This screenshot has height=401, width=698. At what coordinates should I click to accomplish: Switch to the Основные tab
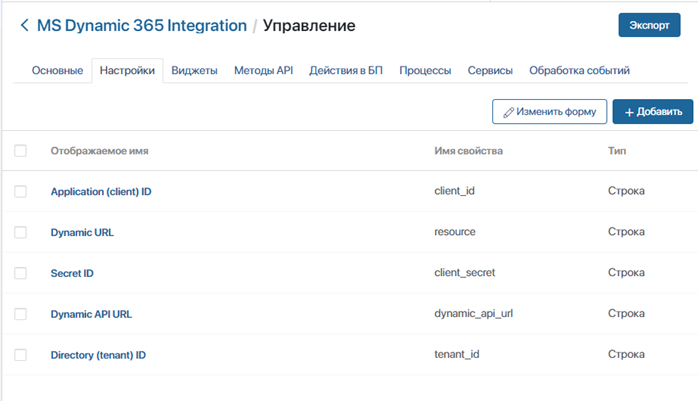pos(57,70)
